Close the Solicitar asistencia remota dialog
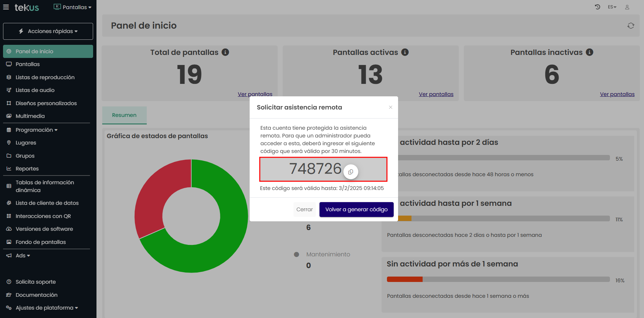Image resolution: width=644 pixels, height=318 pixels. [390, 107]
